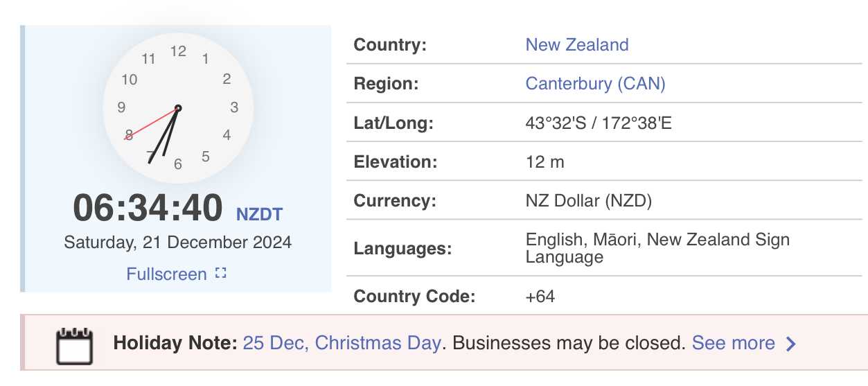
Task: Click the 12 m elevation value
Action: (545, 162)
